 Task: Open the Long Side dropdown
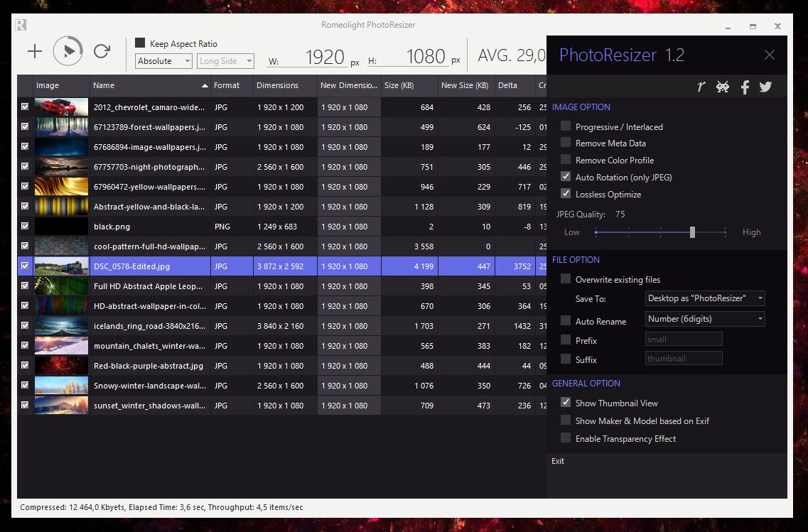click(225, 61)
